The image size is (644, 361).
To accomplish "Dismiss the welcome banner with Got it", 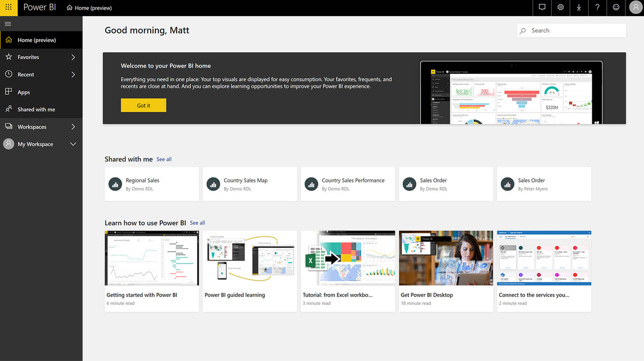I will pos(143,105).
